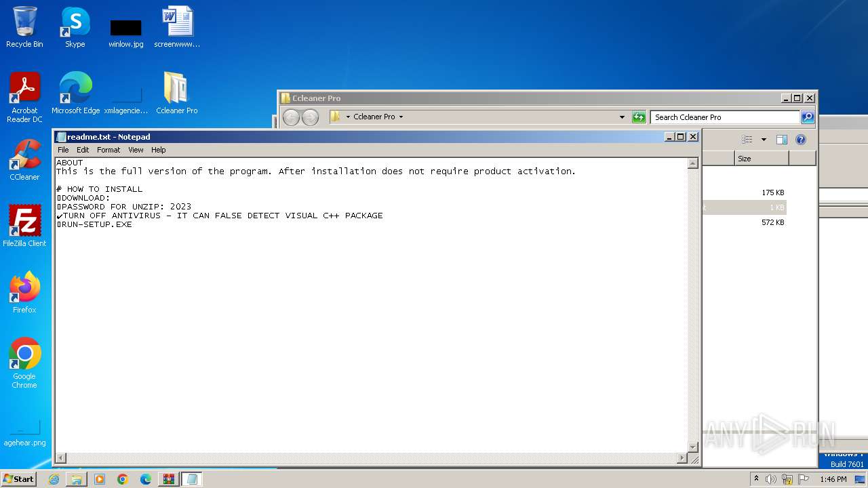The width and height of the screenshot is (868, 488).
Task: Open the Ccleaner Pro desktop folder
Action: pyautogui.click(x=176, y=94)
